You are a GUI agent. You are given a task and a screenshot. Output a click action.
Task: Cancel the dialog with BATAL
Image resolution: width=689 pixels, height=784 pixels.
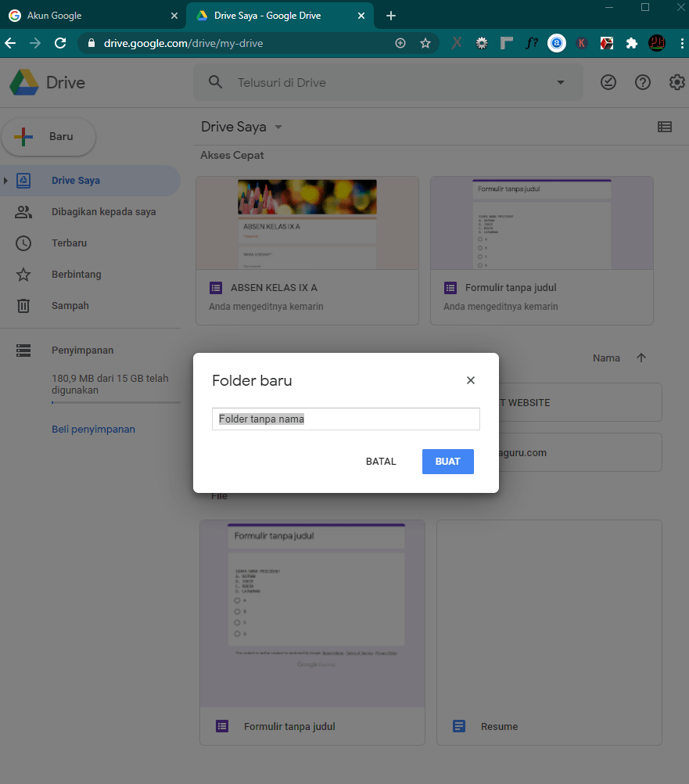tap(381, 461)
